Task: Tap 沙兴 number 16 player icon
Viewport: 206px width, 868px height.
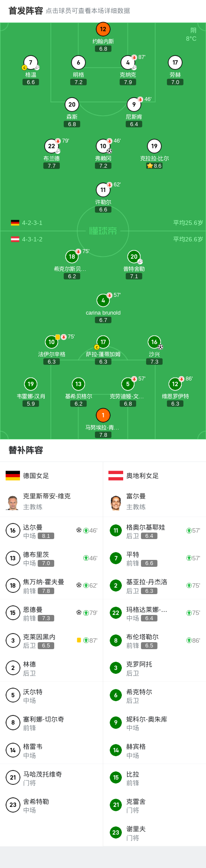Action: 154,342
